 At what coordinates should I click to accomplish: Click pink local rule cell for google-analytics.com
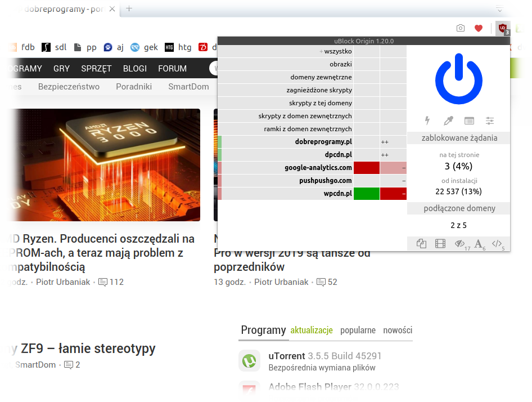tap(393, 168)
